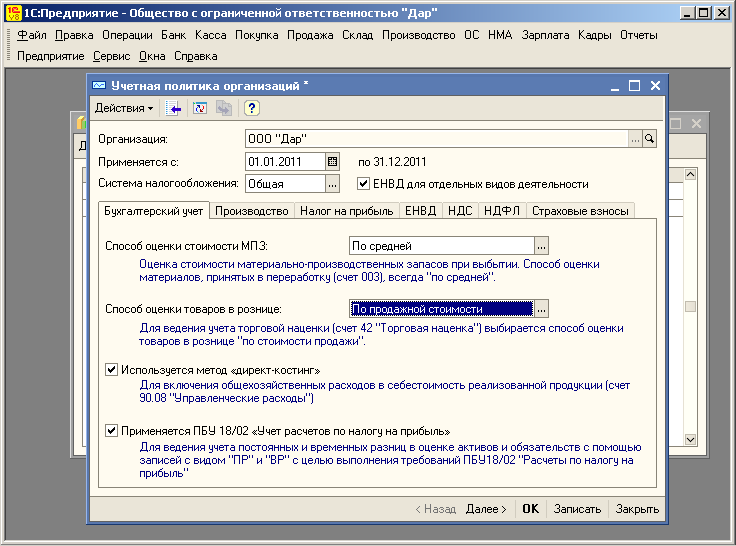Open the Производство menu in menu bar

tap(419, 35)
